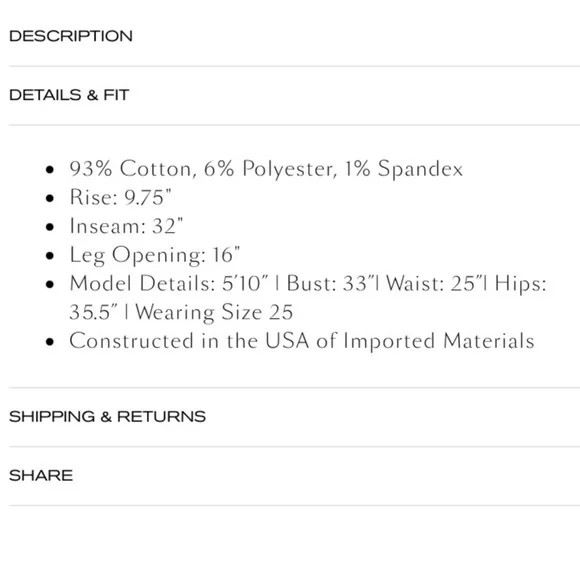Click the bullet beside Rise
The width and height of the screenshot is (580, 580).
[50, 198]
